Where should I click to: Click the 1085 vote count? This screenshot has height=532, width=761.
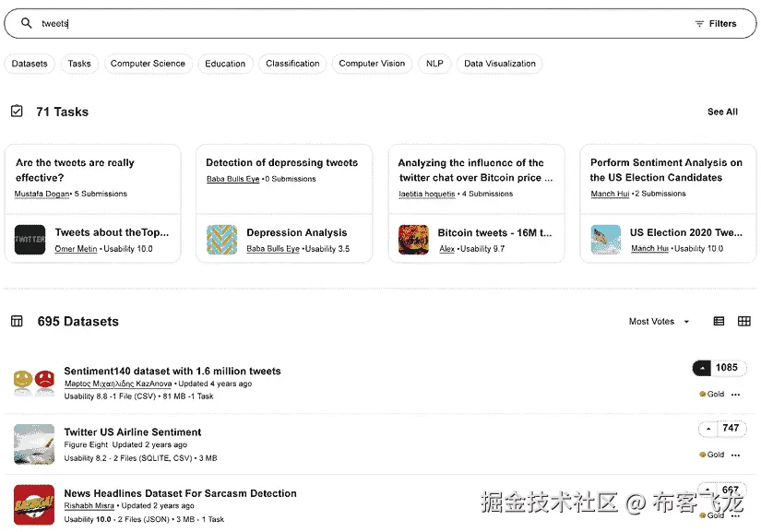727,368
